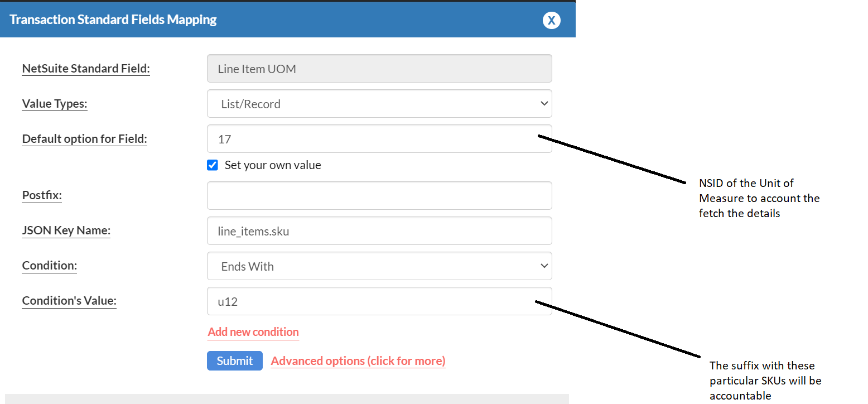
Task: Click the Condition's Value label
Action: (x=69, y=300)
